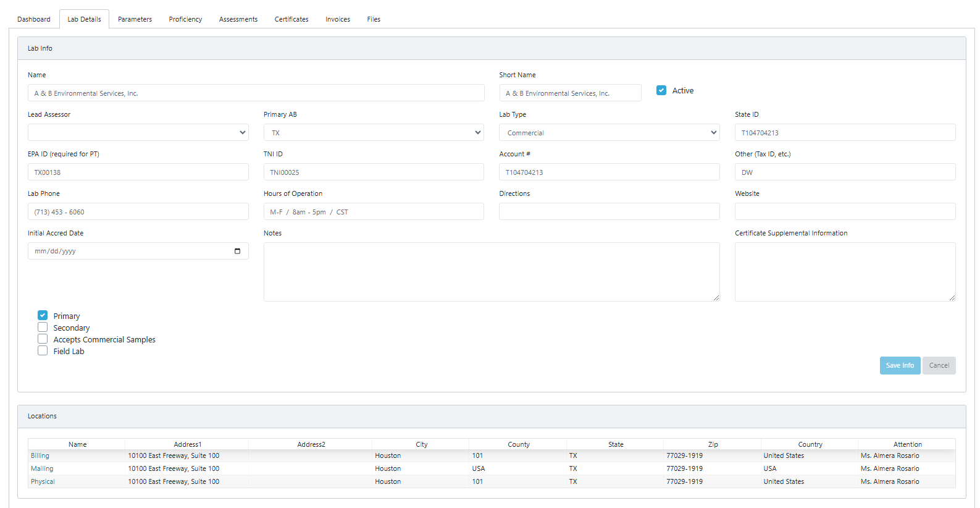The width and height of the screenshot is (980, 508).
Task: Open the Lead Assessor dropdown
Action: 138,132
